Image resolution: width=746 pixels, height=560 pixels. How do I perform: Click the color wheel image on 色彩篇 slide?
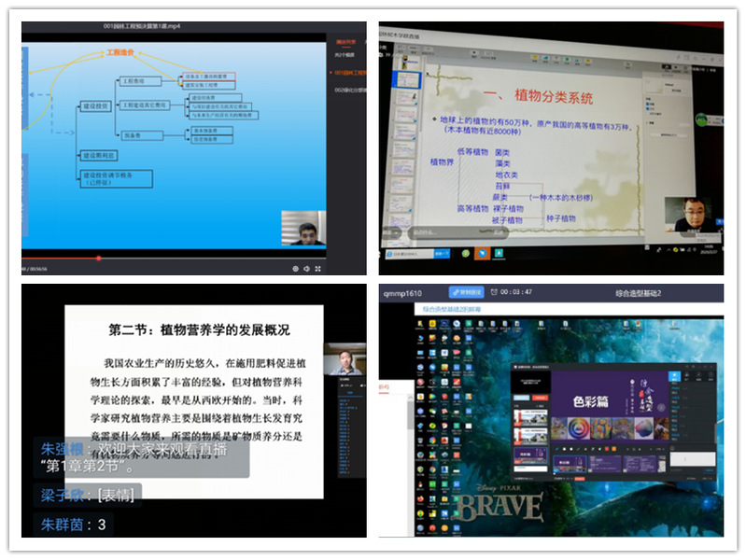[x=579, y=427]
